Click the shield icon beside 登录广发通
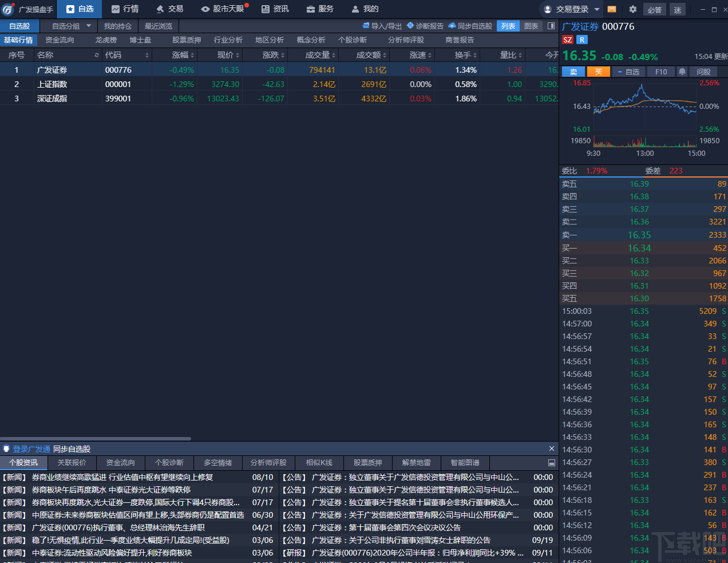The height and width of the screenshot is (563, 728). click(x=6, y=449)
